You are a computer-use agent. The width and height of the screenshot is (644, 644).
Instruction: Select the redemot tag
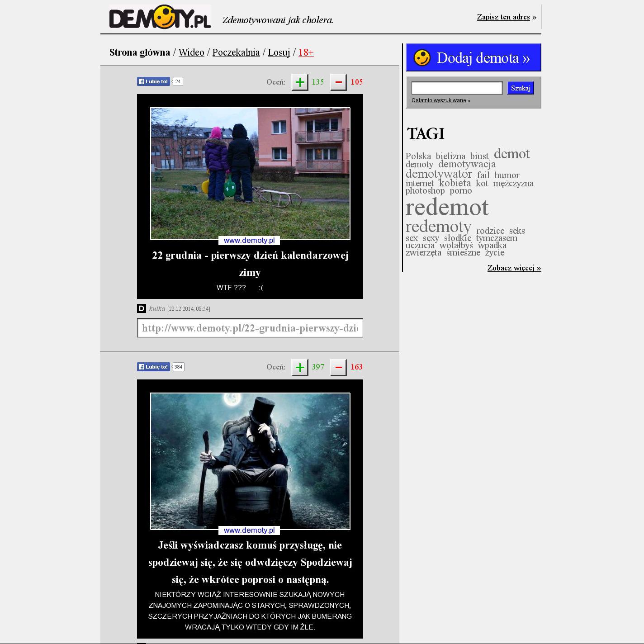(447, 208)
